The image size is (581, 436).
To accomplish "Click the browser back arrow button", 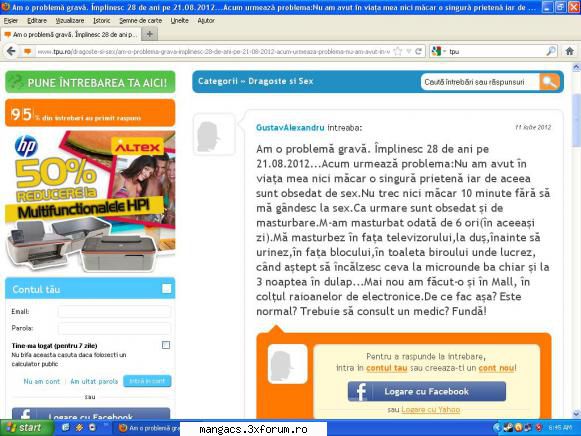I will (x=11, y=51).
